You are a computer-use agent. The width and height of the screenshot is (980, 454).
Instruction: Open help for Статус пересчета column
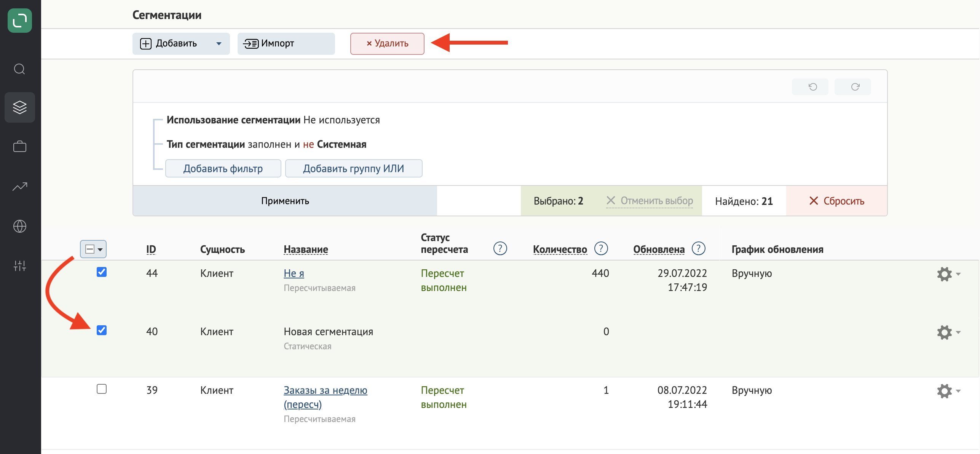500,249
